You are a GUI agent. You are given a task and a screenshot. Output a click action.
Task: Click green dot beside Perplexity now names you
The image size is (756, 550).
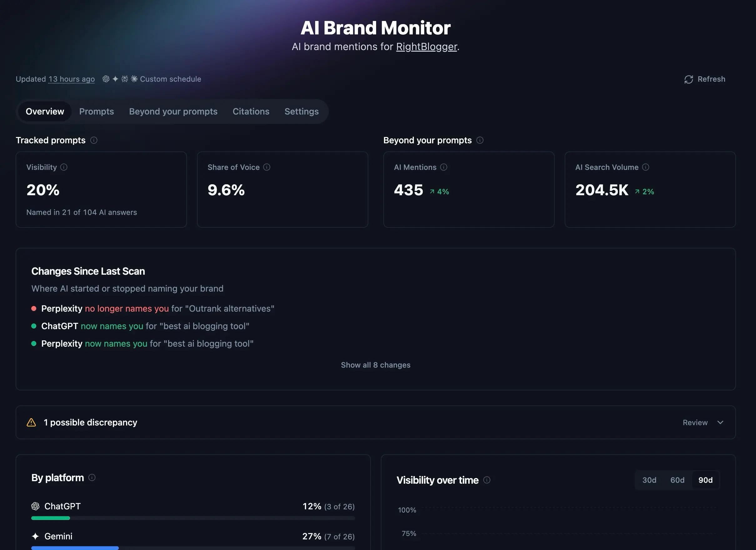click(x=34, y=344)
